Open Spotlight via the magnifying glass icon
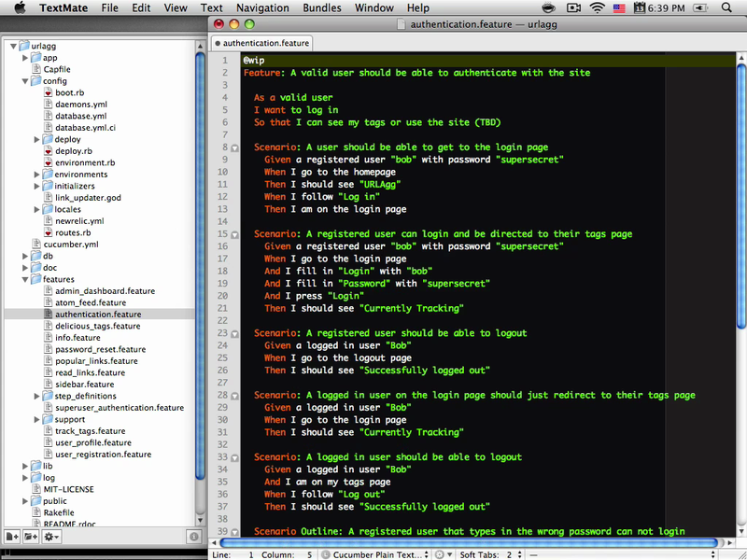Viewport: 747px width, 560px height. tap(726, 7)
